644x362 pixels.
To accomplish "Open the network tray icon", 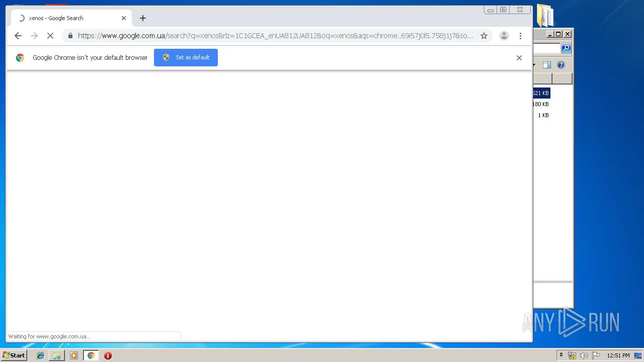I will pos(572,355).
